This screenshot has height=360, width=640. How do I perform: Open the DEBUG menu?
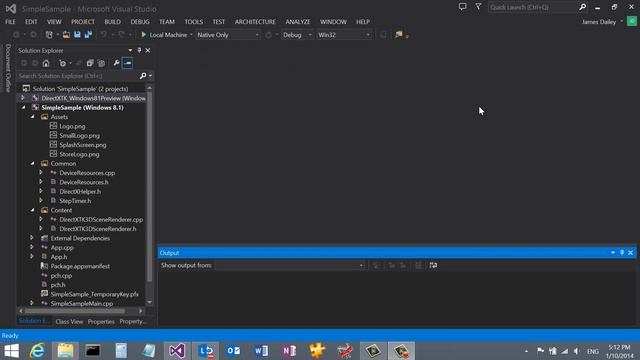(x=140, y=22)
